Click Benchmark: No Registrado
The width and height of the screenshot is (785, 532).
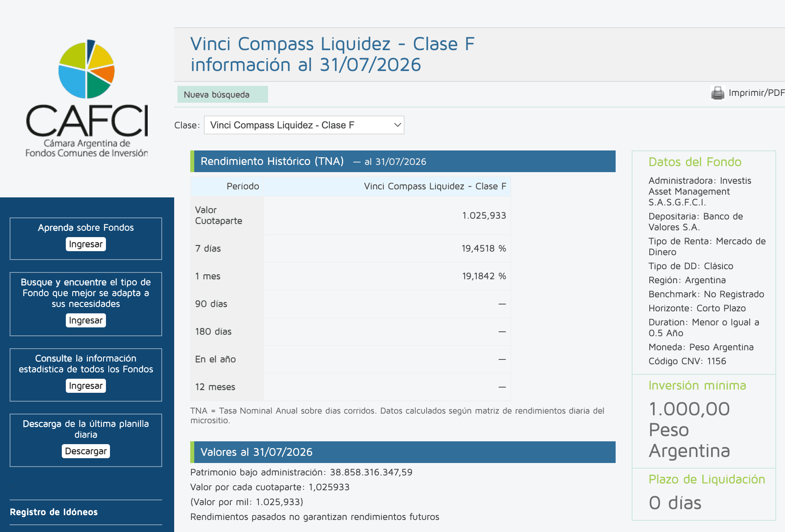(x=706, y=294)
